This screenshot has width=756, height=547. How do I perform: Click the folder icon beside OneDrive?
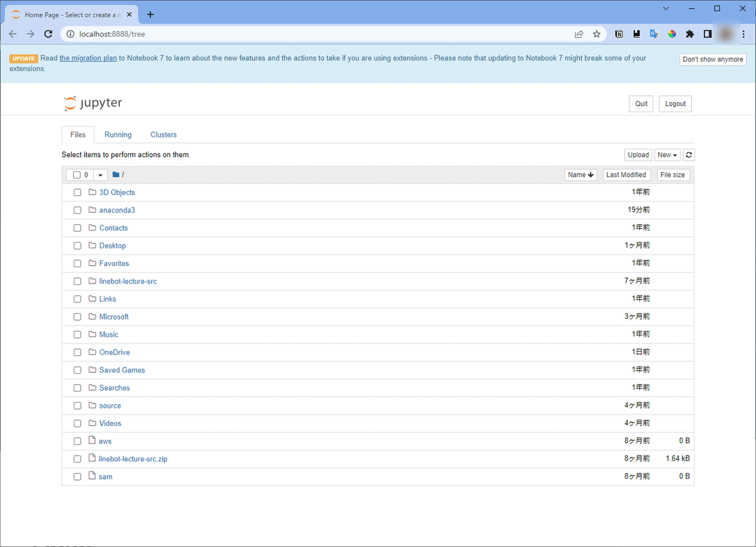[x=92, y=352]
